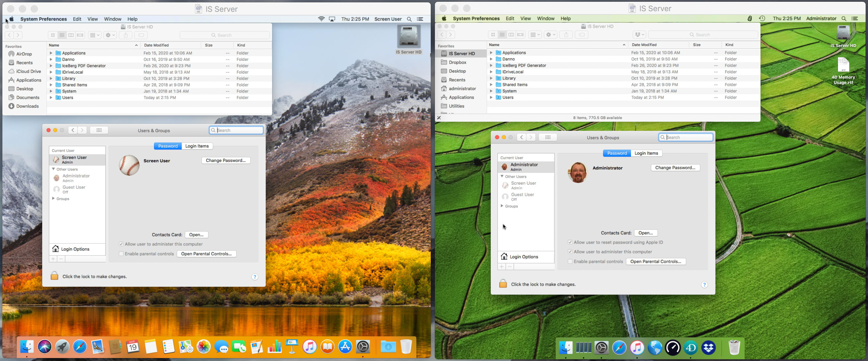Open Spotlight search in right menu bar
This screenshot has height=361, width=868.
[844, 19]
